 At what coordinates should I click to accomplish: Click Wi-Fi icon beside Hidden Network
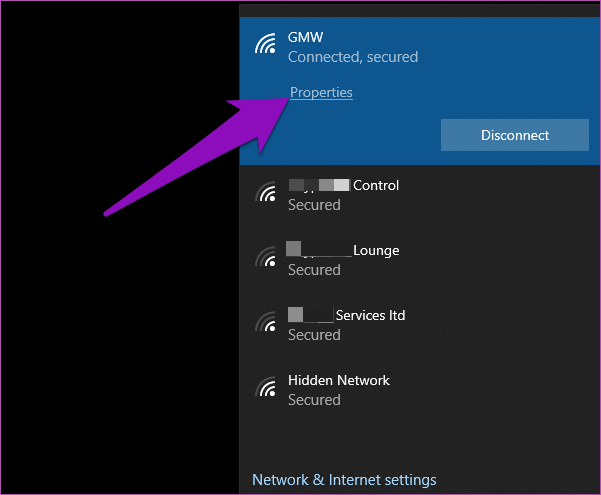(x=265, y=386)
